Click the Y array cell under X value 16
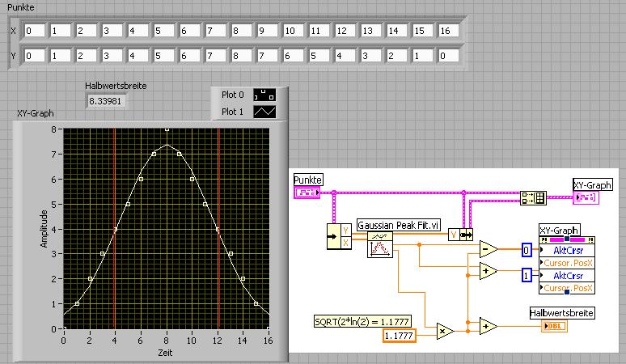The height and width of the screenshot is (364, 626). point(448,56)
